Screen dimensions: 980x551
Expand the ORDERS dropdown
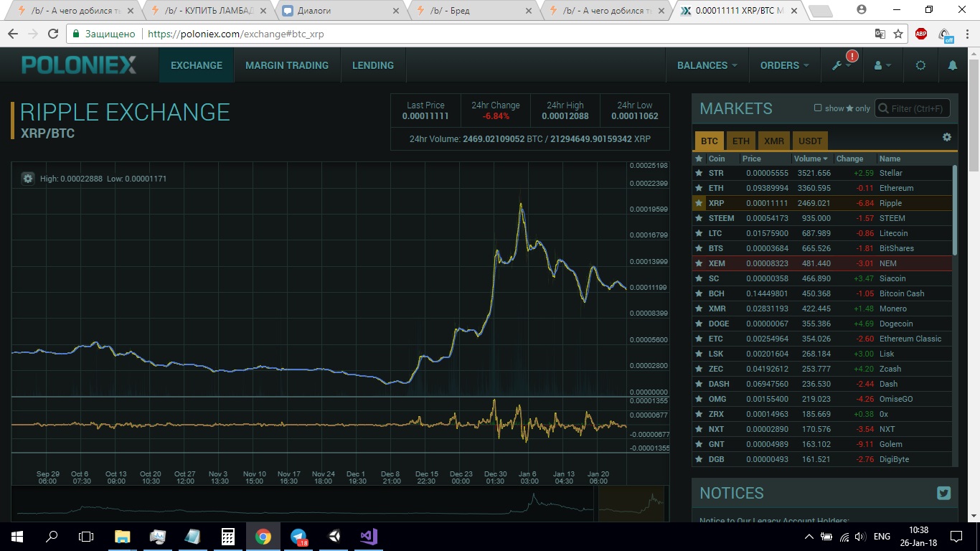tap(784, 65)
